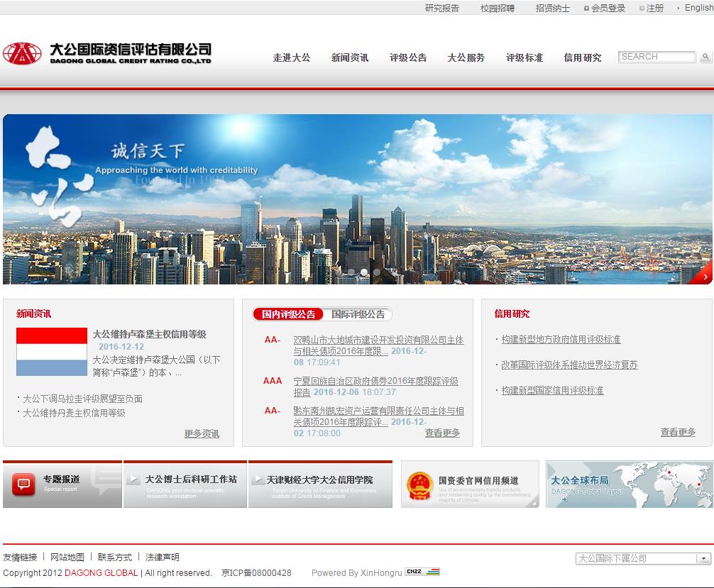The image size is (714, 588).
Task: Click the red DAGONG GLOBAL copyright link
Action: coord(101,573)
